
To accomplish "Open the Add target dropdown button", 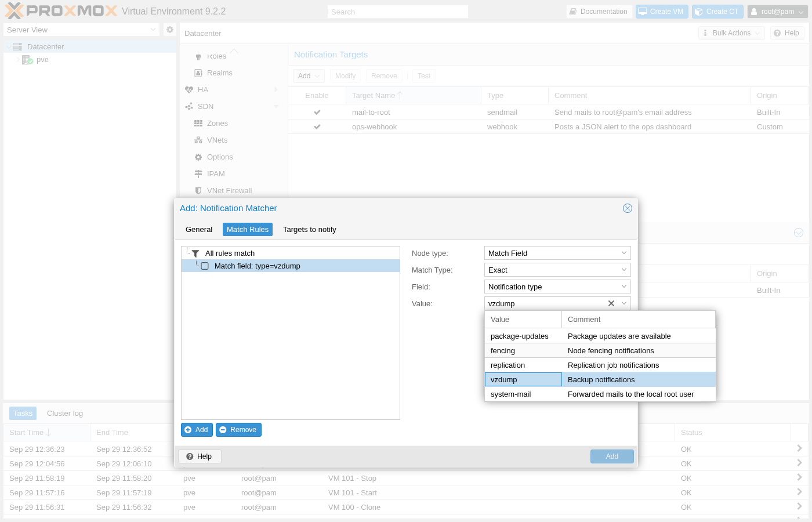I will (x=309, y=76).
